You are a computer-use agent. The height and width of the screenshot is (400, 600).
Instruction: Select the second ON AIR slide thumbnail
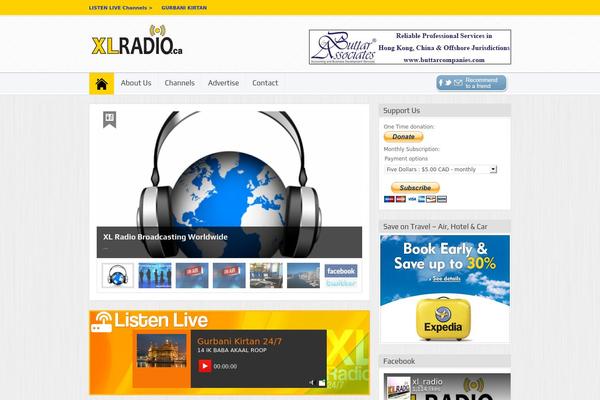(229, 276)
